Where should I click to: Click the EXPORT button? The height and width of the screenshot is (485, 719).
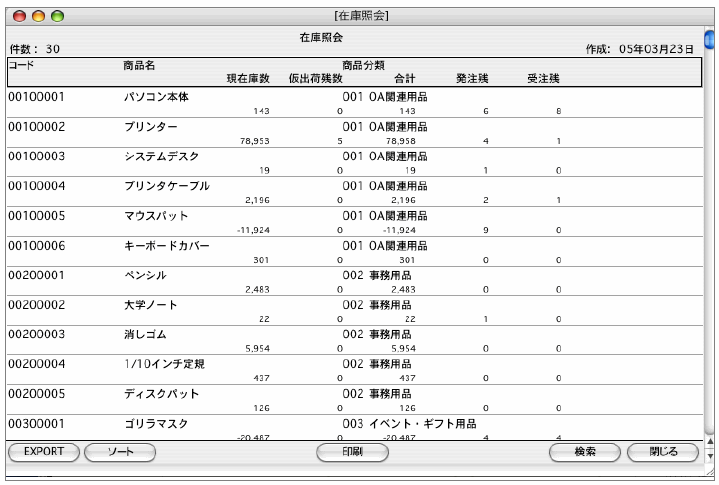[44, 452]
